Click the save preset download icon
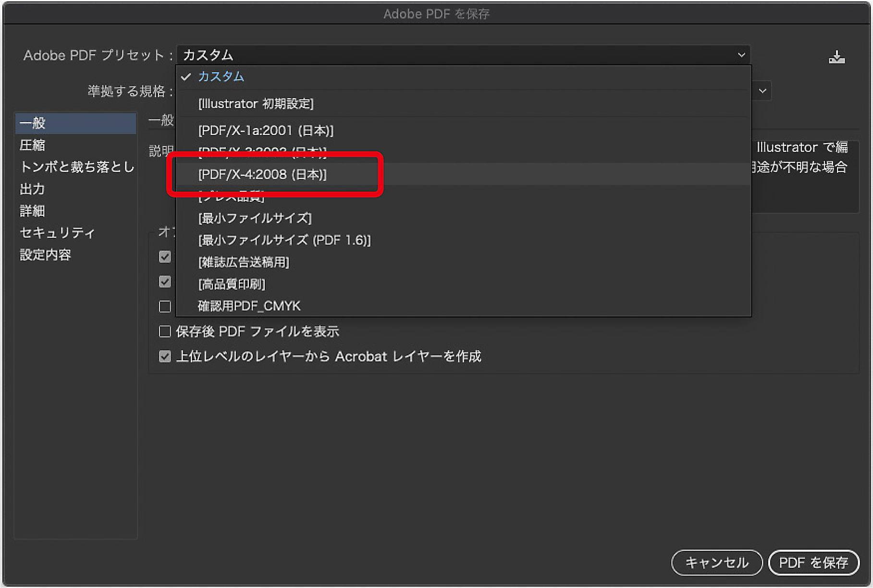Image resolution: width=873 pixels, height=588 pixels. (x=836, y=57)
